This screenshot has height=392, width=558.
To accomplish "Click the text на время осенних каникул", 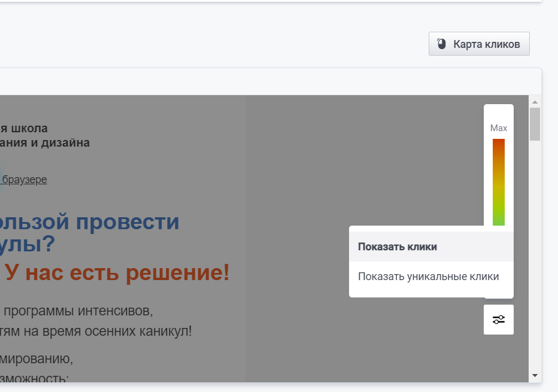I will [107, 331].
